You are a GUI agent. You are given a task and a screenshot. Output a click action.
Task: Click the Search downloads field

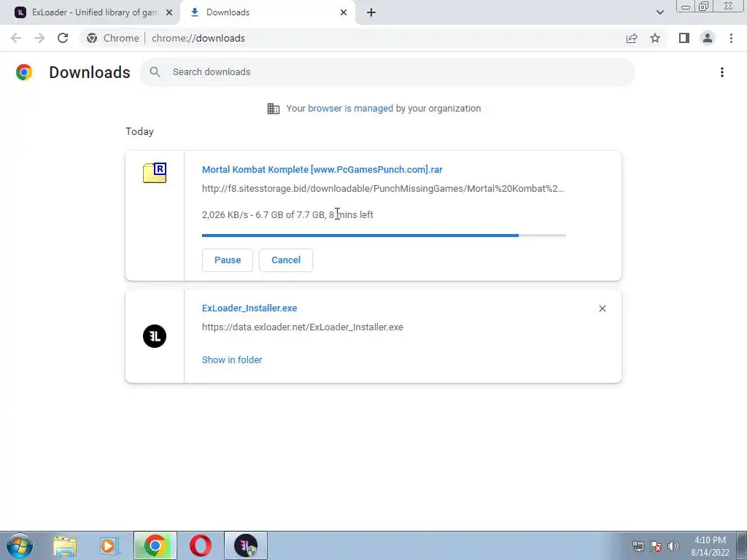(x=387, y=72)
